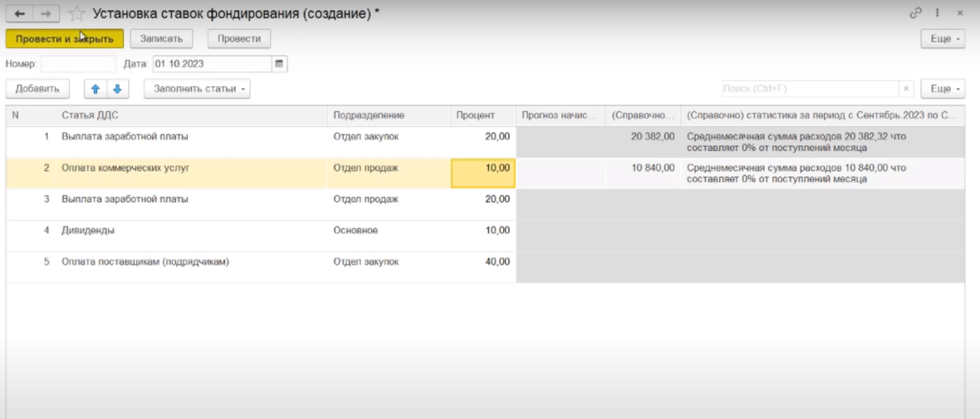The image size is (980, 419).
Task: Sort by the Подразделение column header
Action: coord(389,115)
